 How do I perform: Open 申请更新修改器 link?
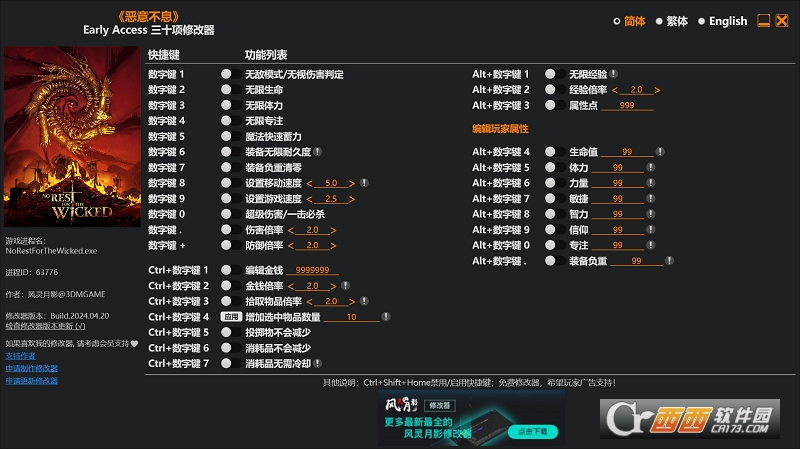point(32,381)
